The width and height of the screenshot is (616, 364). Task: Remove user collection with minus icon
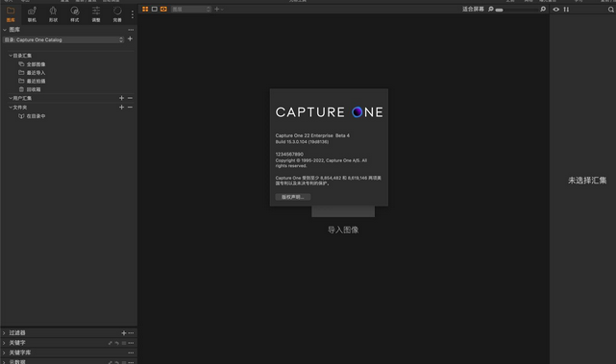(x=130, y=98)
